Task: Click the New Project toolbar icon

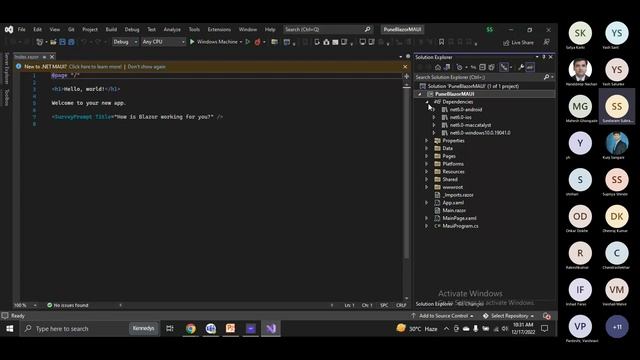Action: point(40,42)
